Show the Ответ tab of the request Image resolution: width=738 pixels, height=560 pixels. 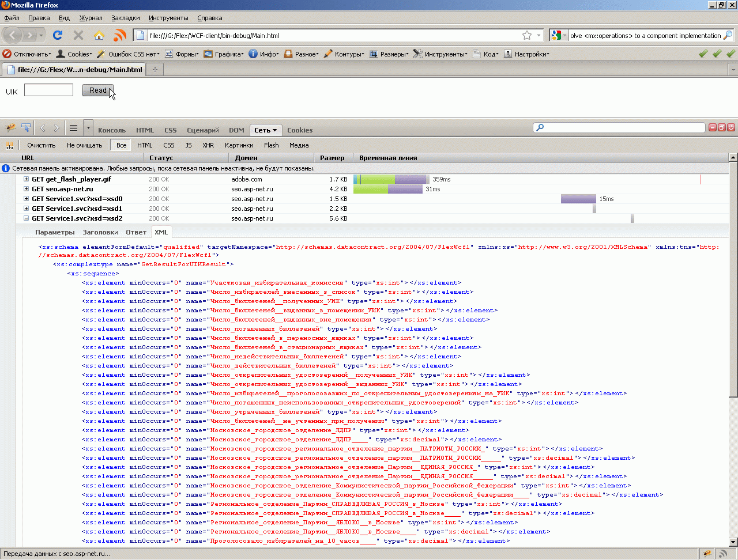tap(136, 232)
